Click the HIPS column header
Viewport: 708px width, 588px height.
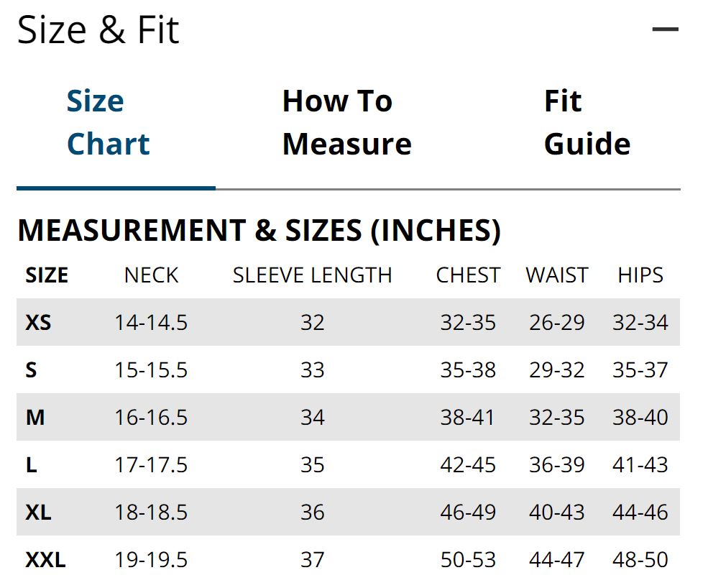click(x=640, y=275)
